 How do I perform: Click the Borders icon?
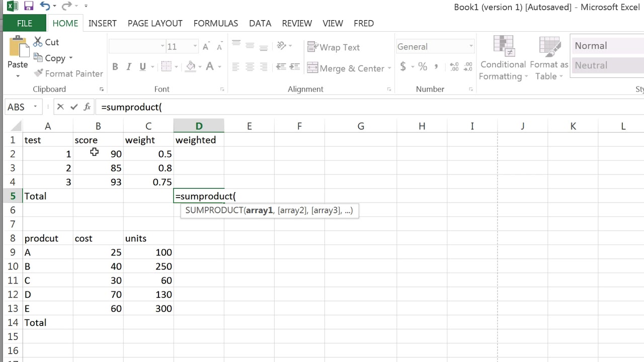pyautogui.click(x=166, y=67)
